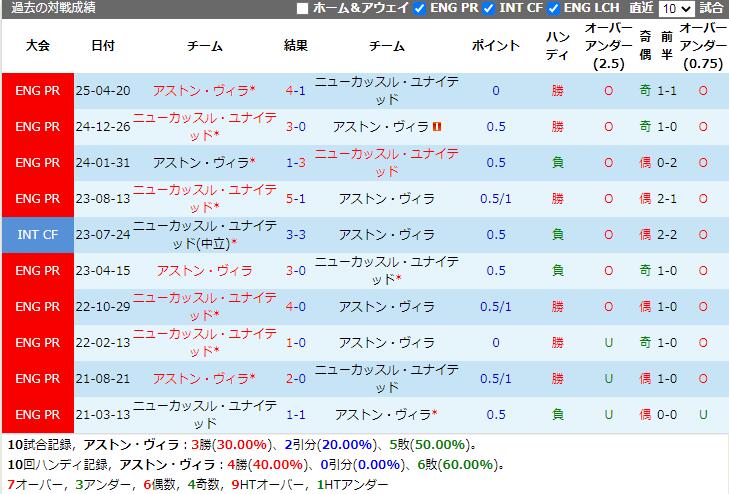The image size is (729, 494).
Task: Select away team ニューカッスル on 24-01-31
Action: click(x=387, y=163)
